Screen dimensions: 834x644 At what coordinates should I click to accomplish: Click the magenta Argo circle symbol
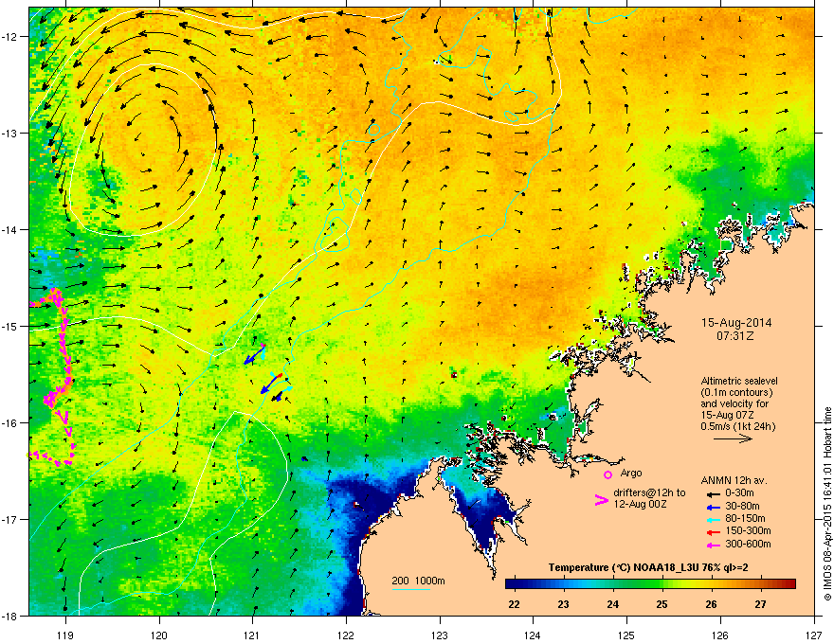(x=607, y=474)
